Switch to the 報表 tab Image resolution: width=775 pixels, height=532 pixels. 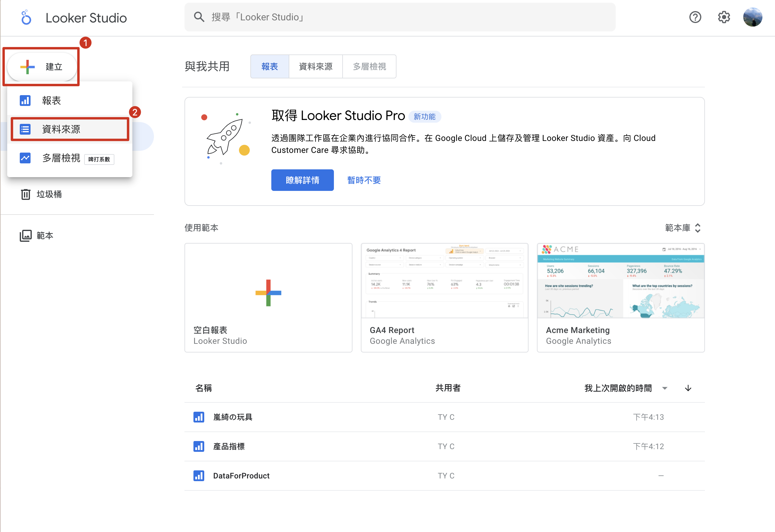pyautogui.click(x=270, y=66)
